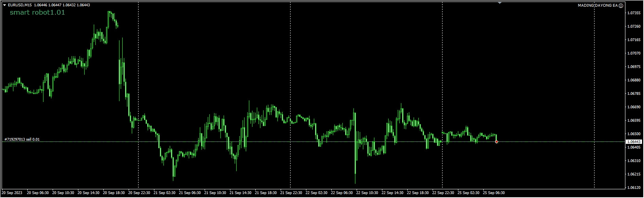This screenshot has height=198, width=644.
Task: Click the 1.06690 price scale label
Action: tap(635, 107)
